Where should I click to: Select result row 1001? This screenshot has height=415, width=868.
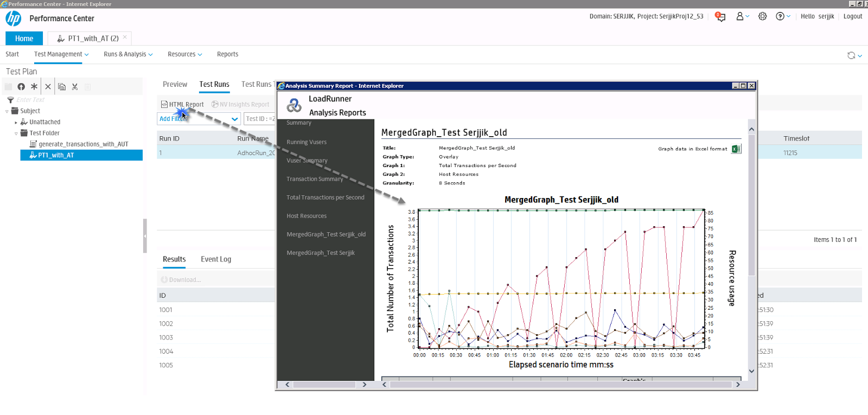point(166,310)
